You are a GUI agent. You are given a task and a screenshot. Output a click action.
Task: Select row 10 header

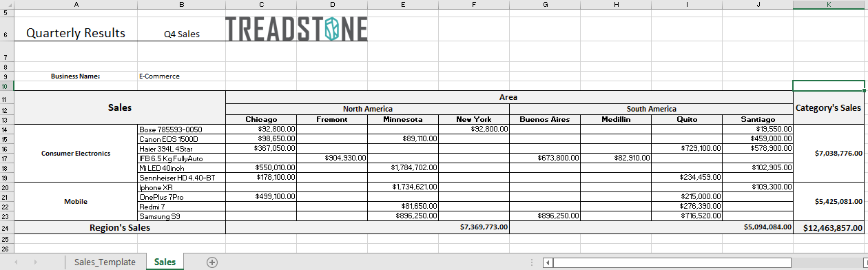pos(6,85)
